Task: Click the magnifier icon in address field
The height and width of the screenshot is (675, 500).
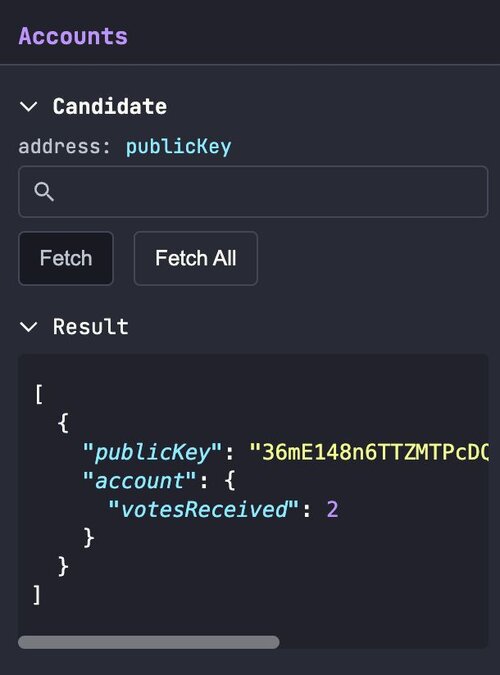Action: point(44,192)
